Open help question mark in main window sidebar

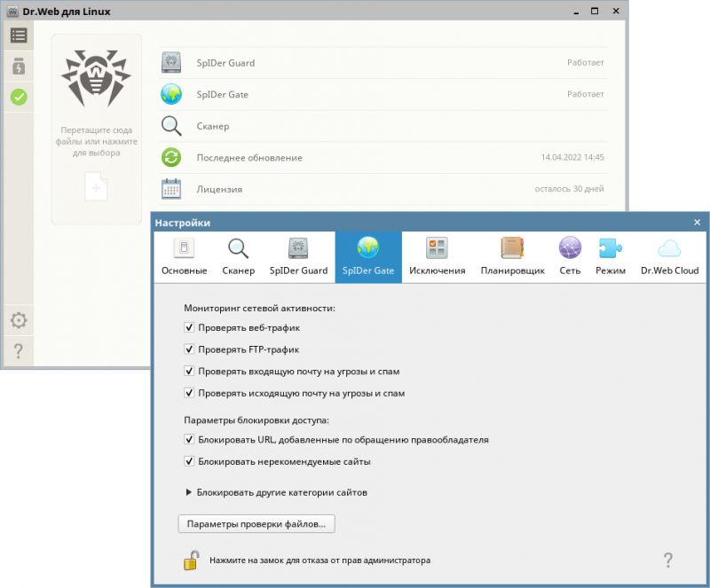point(18,351)
